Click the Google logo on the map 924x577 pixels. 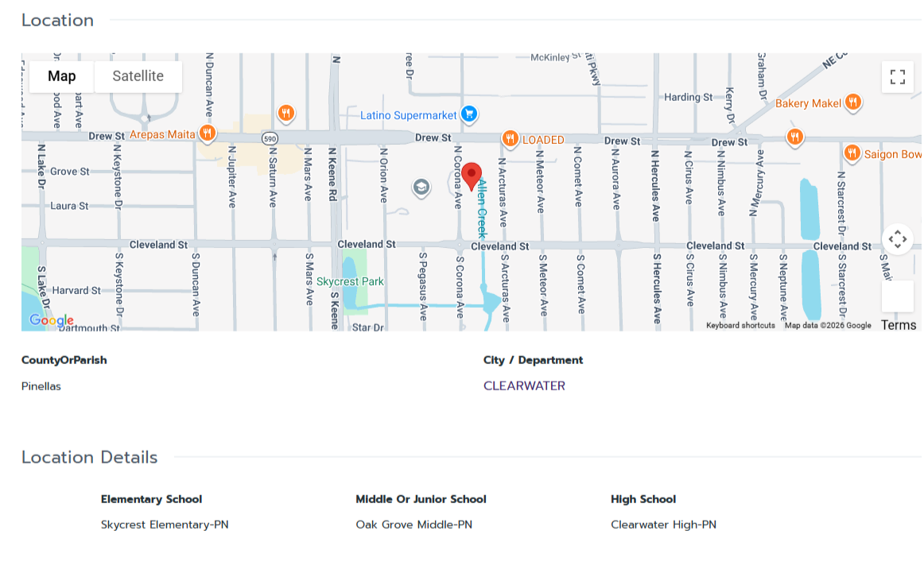pyautogui.click(x=51, y=320)
